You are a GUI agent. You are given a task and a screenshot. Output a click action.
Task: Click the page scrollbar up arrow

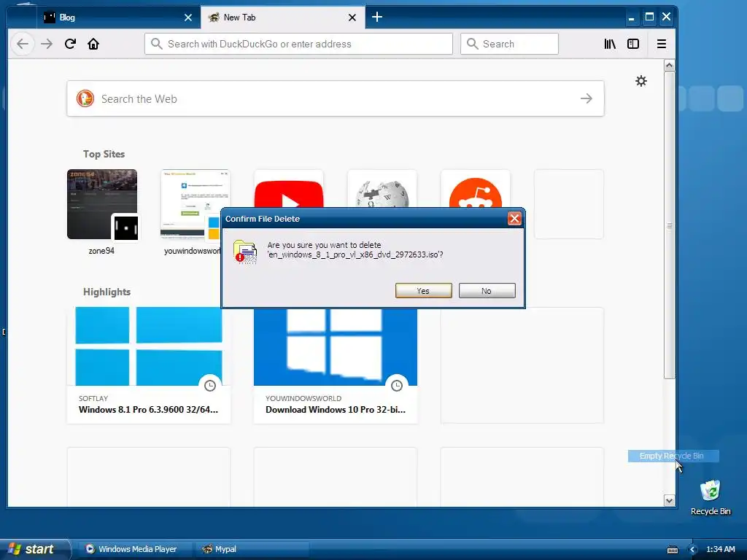(x=670, y=65)
